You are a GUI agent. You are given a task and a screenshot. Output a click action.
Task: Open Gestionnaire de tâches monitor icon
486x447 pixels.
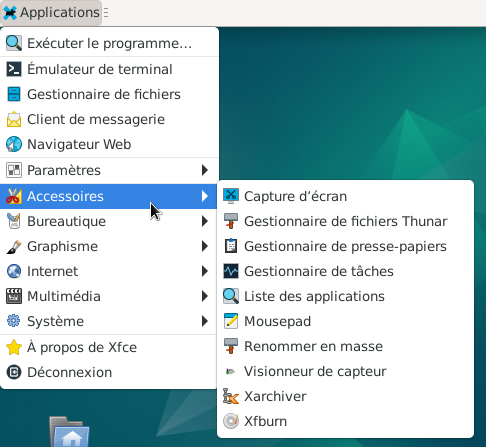pos(231,271)
